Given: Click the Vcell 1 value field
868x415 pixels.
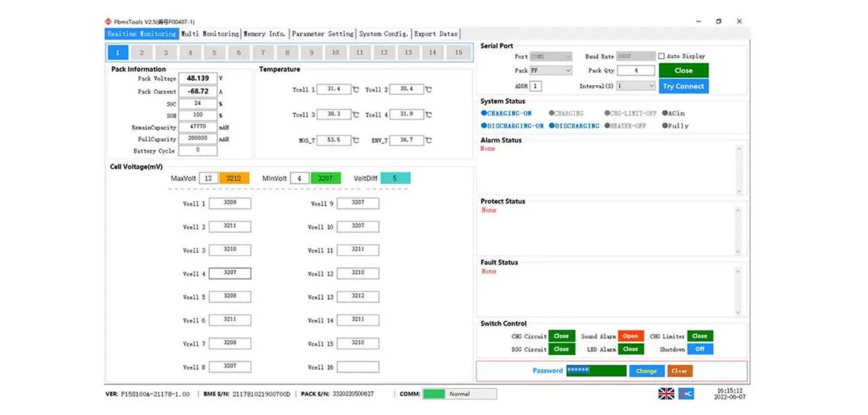Looking at the screenshot, I should (230, 203).
